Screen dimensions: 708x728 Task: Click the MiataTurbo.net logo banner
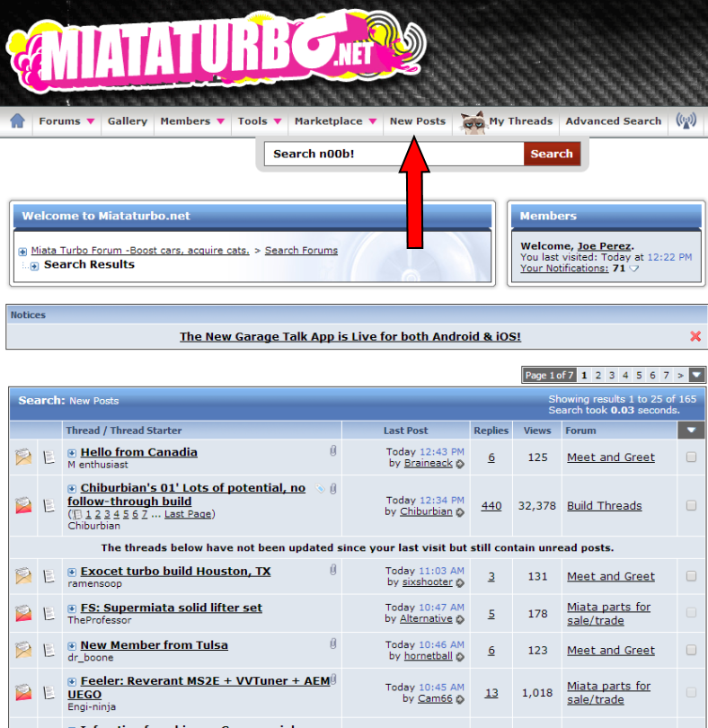point(216,52)
